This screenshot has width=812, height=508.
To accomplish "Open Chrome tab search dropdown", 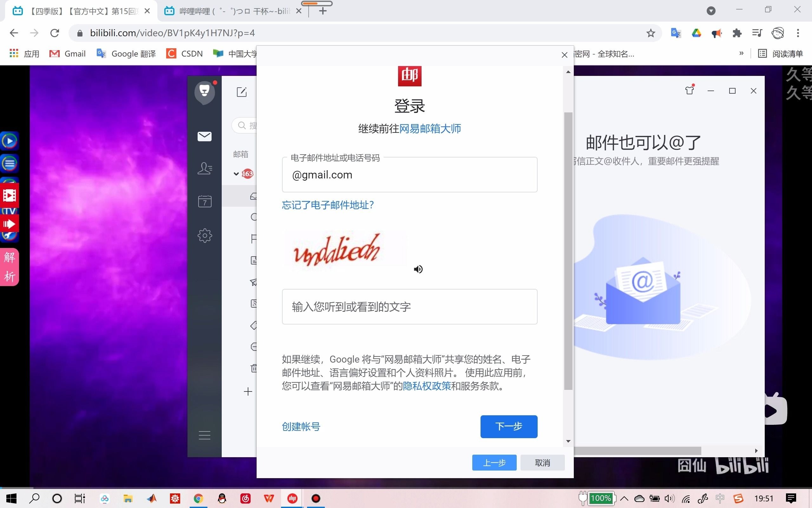I will [x=711, y=11].
